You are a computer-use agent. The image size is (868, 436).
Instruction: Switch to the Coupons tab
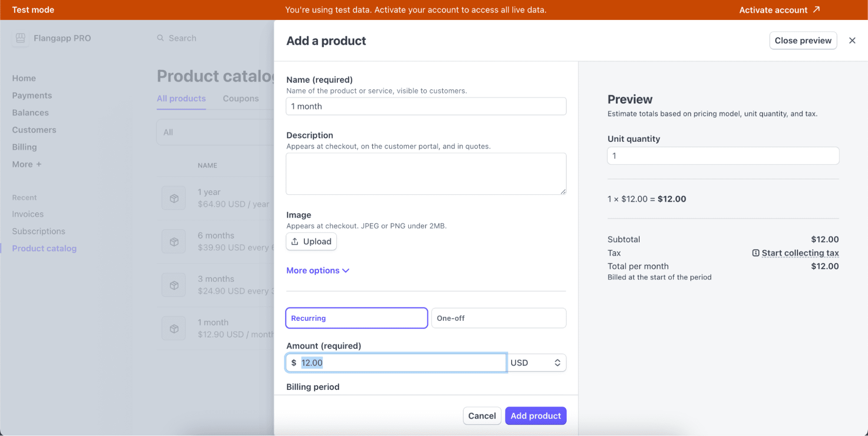click(241, 99)
